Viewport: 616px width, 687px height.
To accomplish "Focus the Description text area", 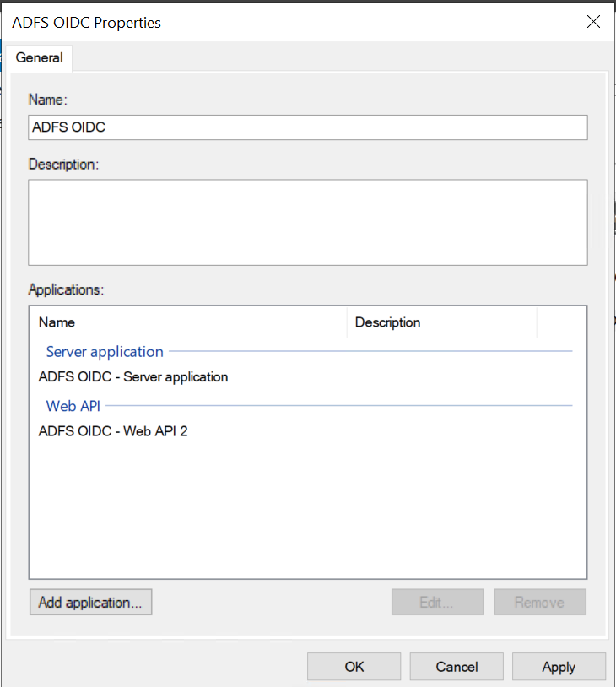I will (x=307, y=222).
